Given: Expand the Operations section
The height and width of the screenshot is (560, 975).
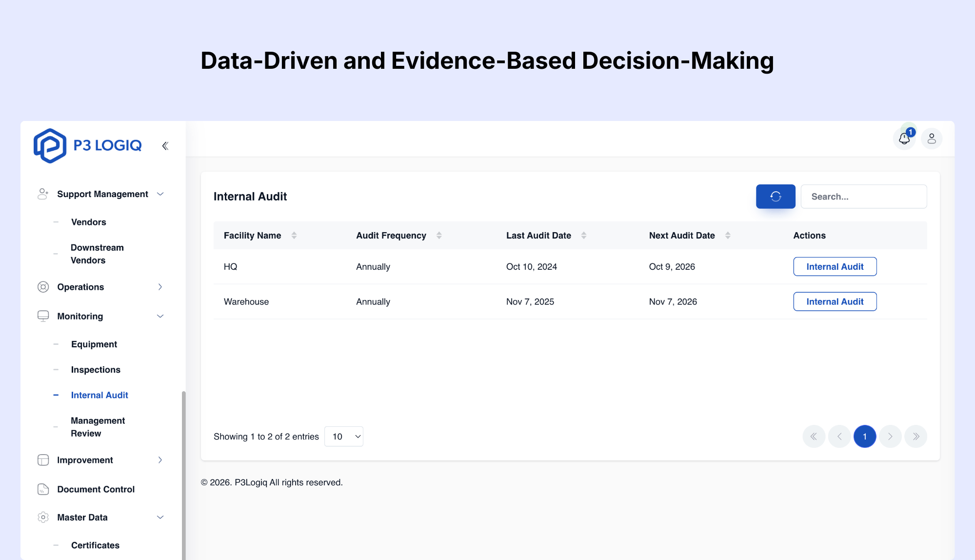Looking at the screenshot, I should 160,287.
